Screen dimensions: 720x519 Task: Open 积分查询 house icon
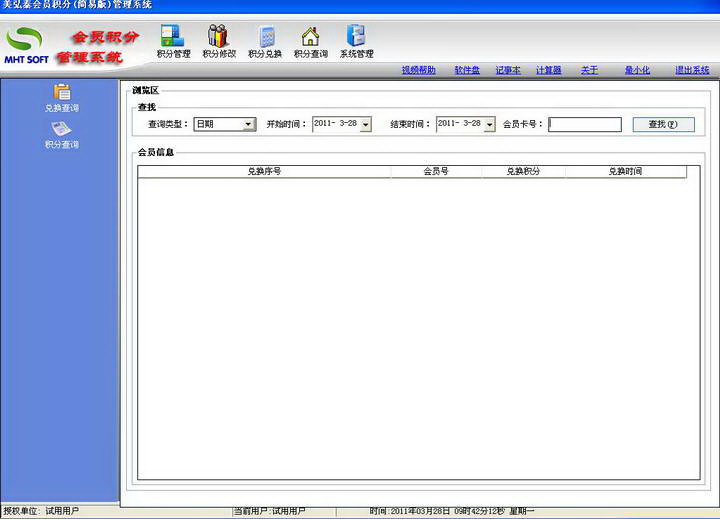point(311,41)
